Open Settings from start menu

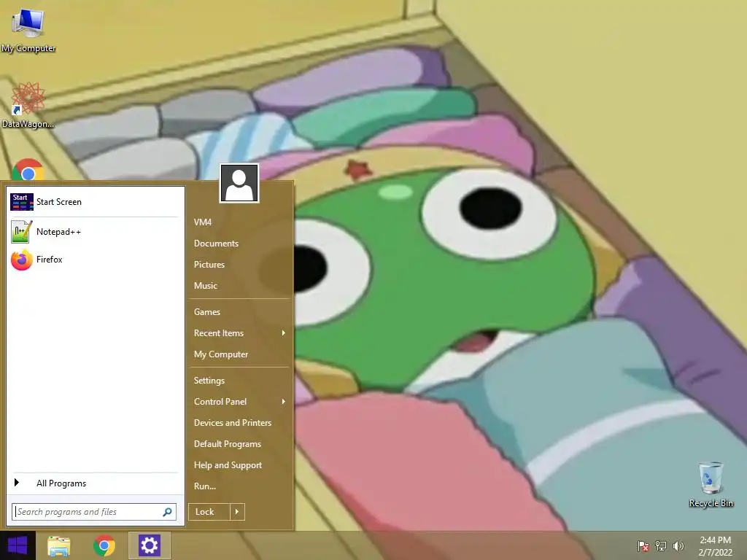(209, 381)
